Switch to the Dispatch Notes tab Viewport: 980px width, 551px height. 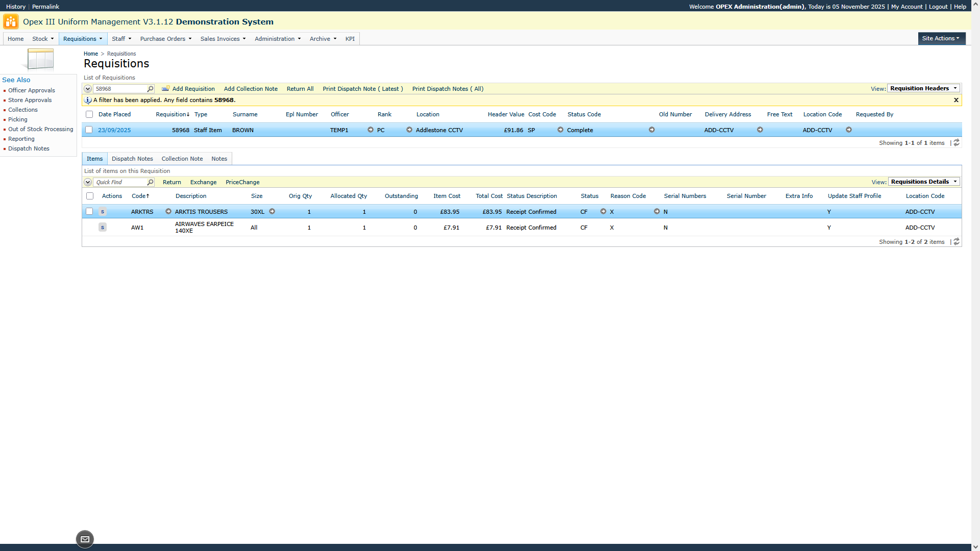point(132,159)
